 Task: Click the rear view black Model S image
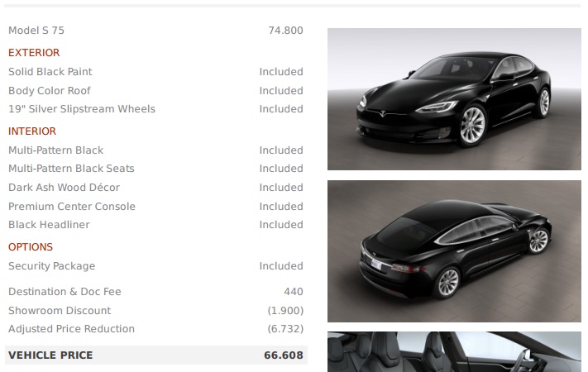click(454, 251)
